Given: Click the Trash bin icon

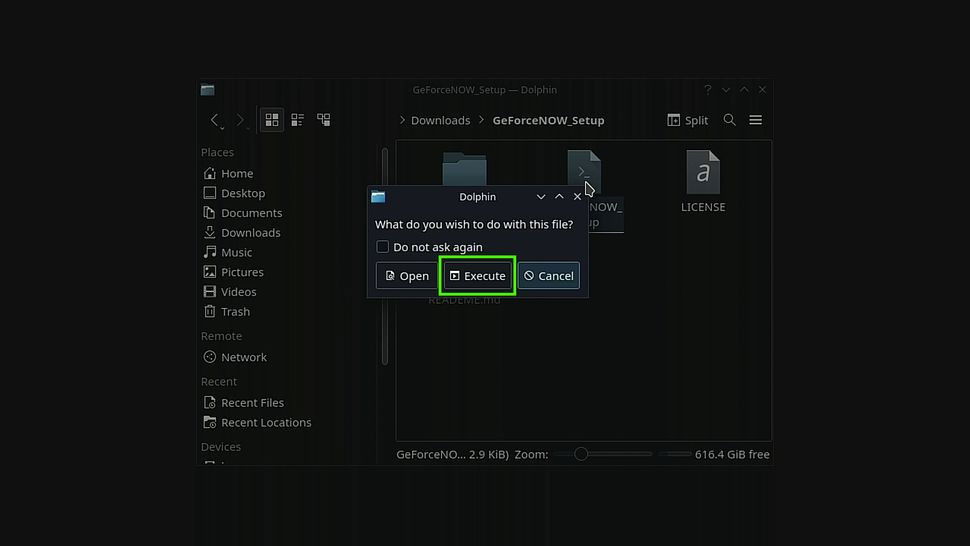Looking at the screenshot, I should click(210, 311).
